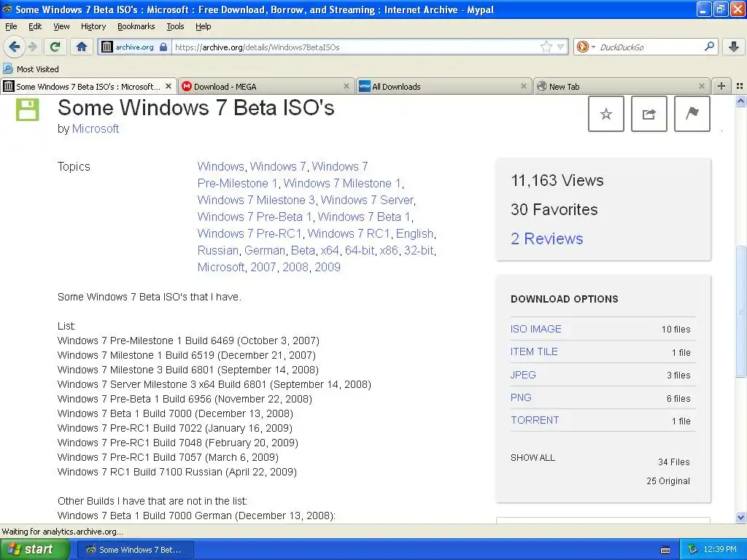
Task: Open the Bookmarks menu
Action: (136, 26)
